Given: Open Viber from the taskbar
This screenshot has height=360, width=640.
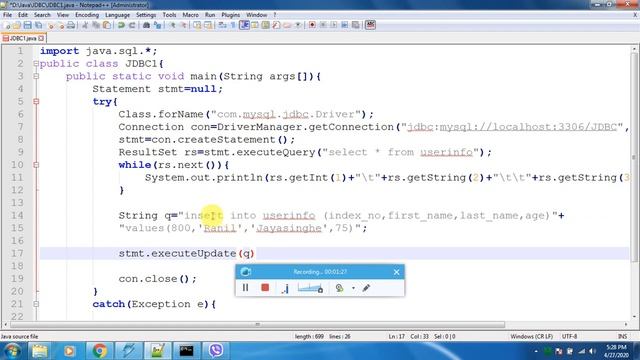Looking at the screenshot, I should [x=216, y=351].
